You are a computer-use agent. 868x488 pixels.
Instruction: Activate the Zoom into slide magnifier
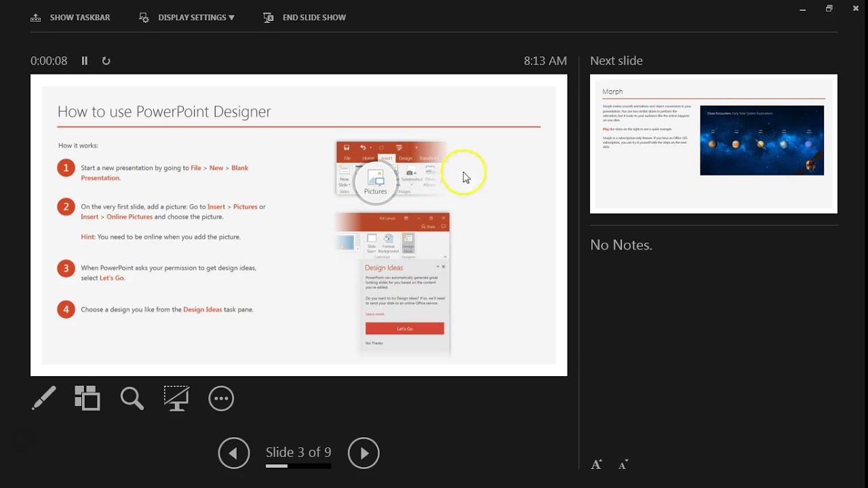point(132,398)
